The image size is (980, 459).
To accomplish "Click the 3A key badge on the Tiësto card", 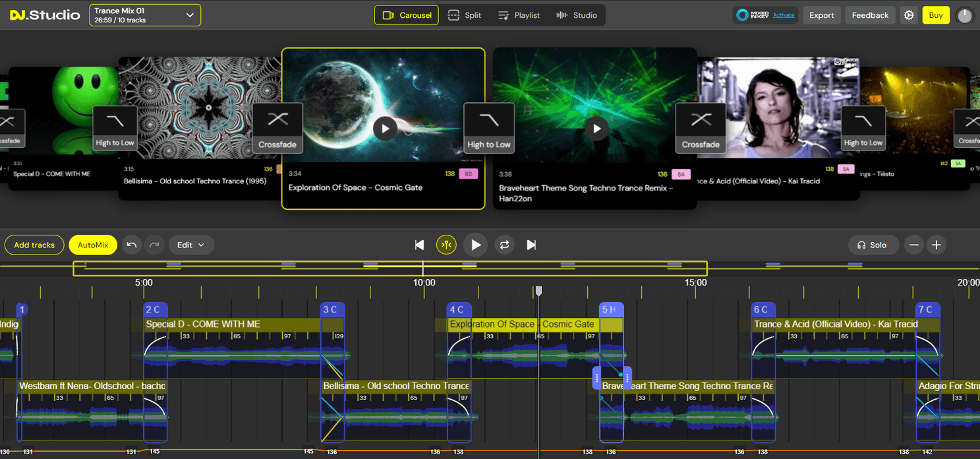I will (958, 163).
